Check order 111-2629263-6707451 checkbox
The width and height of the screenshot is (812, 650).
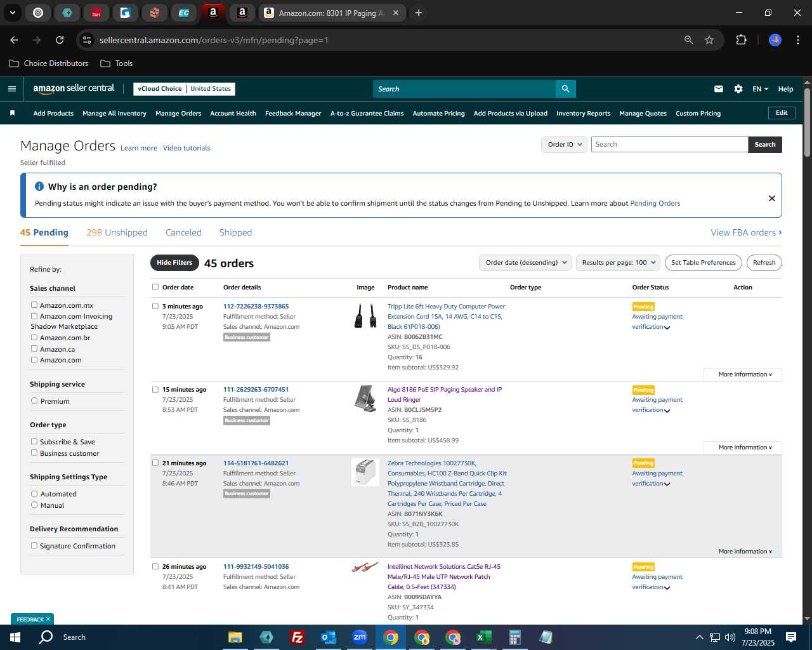coord(155,389)
